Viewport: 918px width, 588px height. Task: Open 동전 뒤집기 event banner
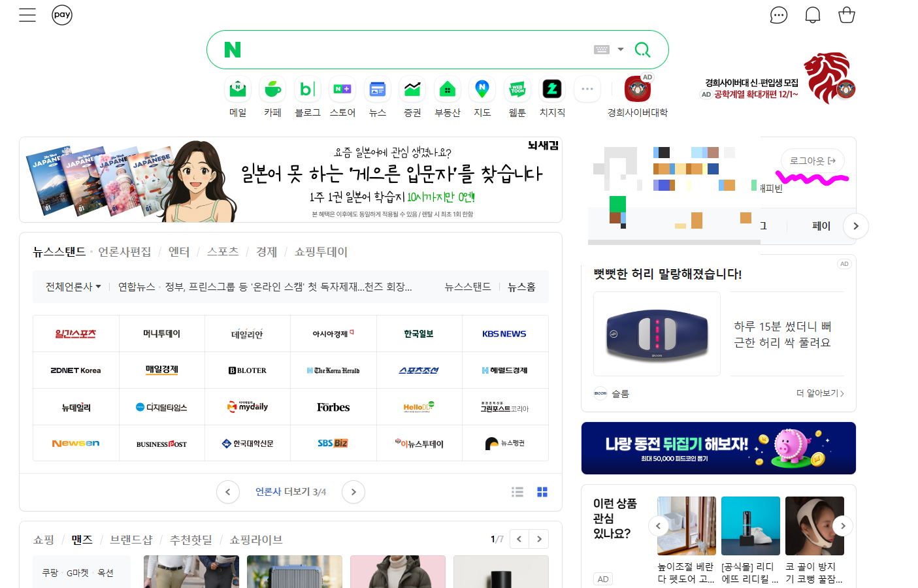tap(719, 448)
